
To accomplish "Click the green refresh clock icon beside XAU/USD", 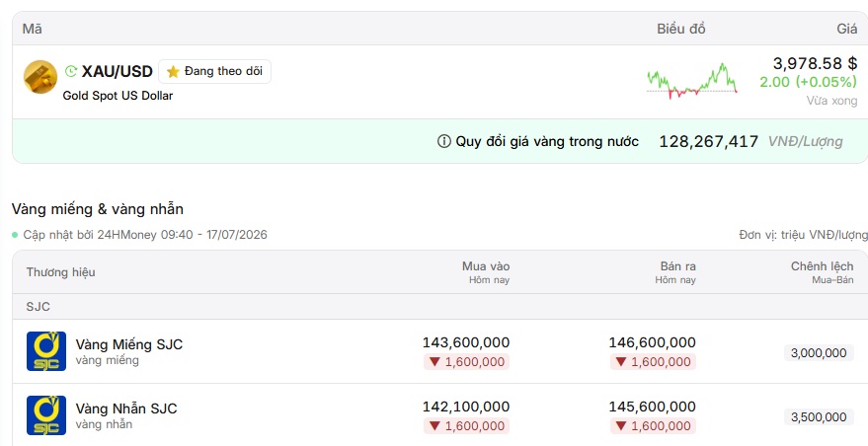I will click(x=71, y=71).
